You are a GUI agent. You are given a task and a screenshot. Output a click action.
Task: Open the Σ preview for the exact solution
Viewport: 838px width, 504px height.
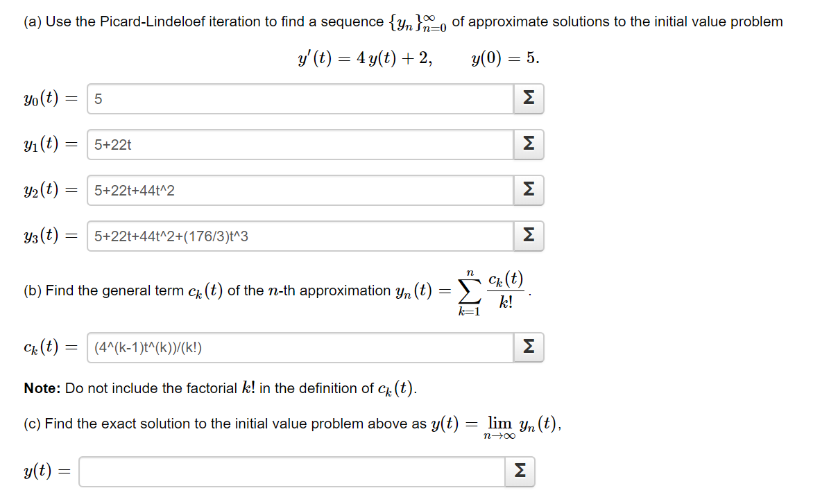520,471
